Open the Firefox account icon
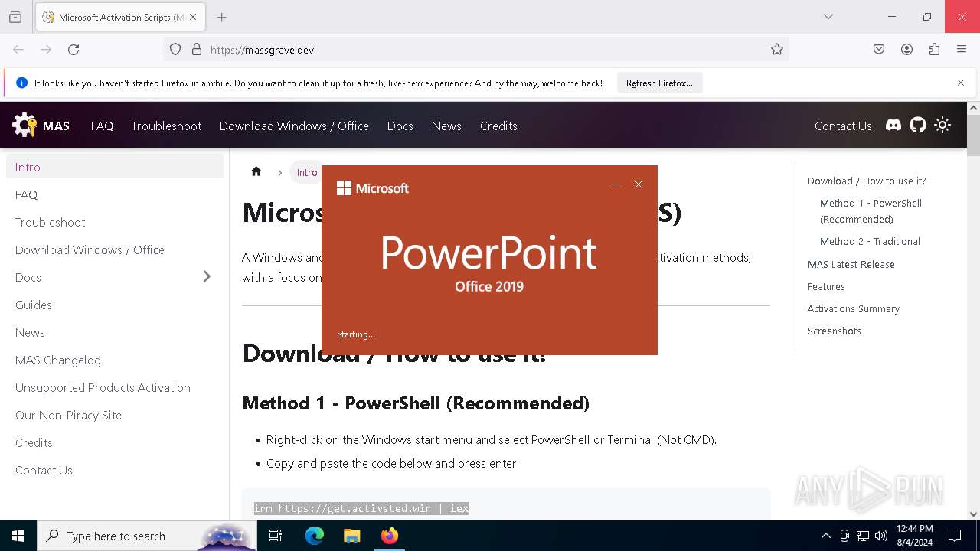 coord(906,50)
